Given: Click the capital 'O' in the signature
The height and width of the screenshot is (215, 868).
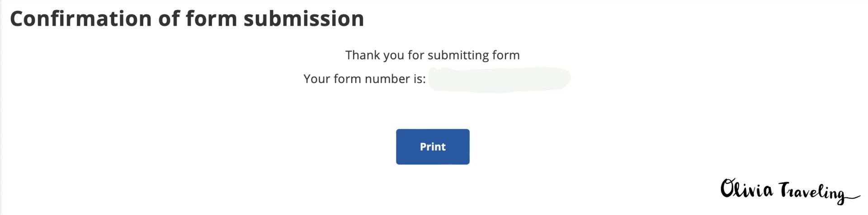Looking at the screenshot, I should point(728,188).
